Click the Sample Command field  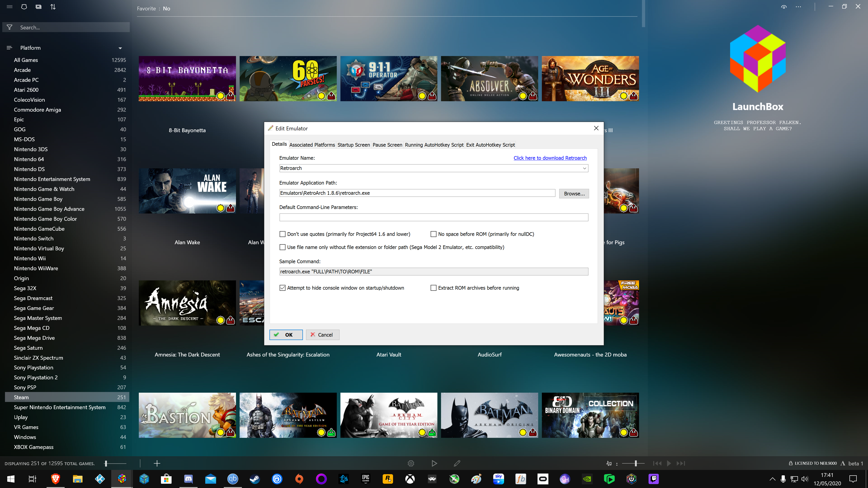(x=434, y=272)
